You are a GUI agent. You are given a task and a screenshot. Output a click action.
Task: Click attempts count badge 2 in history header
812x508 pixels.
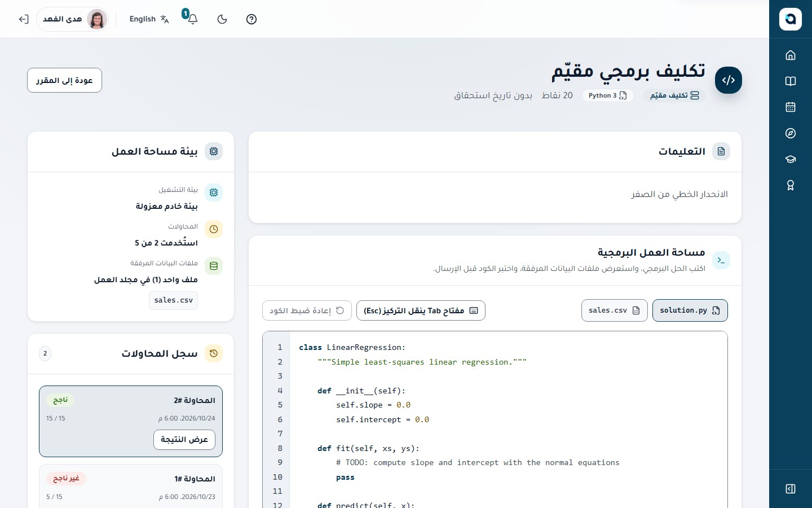pos(45,353)
